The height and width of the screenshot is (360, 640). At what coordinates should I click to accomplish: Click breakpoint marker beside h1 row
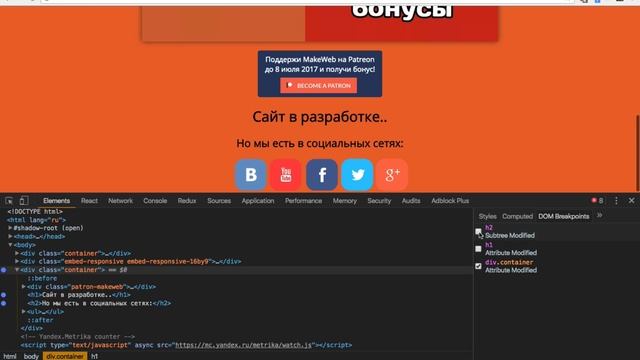[3, 295]
